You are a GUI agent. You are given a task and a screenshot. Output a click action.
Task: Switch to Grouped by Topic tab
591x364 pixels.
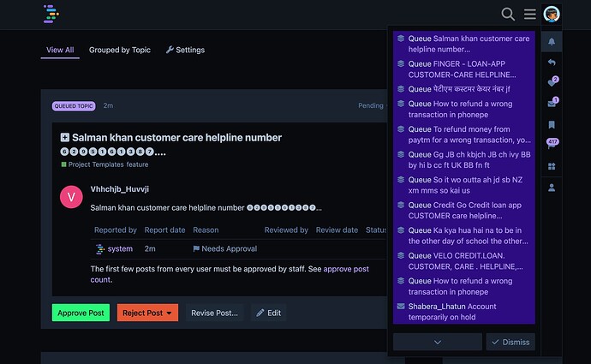pos(119,50)
